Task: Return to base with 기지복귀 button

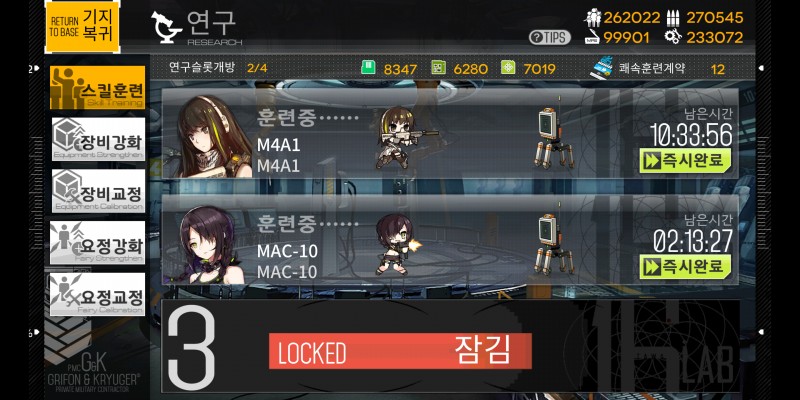Action: coord(83,27)
